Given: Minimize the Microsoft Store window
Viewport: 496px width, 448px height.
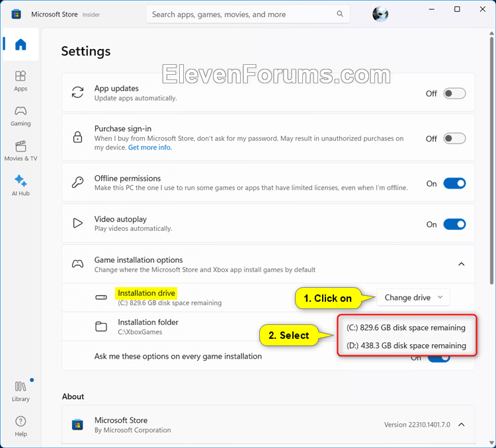Looking at the screenshot, I should tap(431, 9).
